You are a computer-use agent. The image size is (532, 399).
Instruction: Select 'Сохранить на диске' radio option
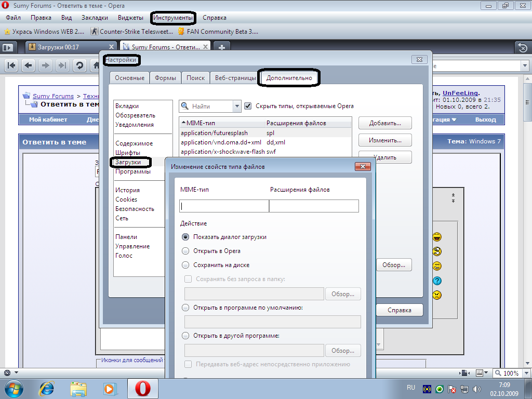pyautogui.click(x=185, y=265)
